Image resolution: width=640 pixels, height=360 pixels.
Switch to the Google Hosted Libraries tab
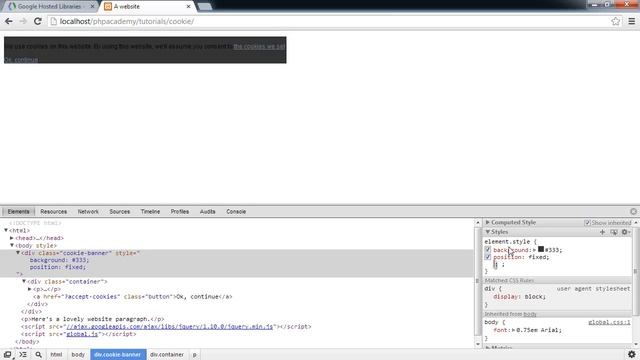click(49, 7)
